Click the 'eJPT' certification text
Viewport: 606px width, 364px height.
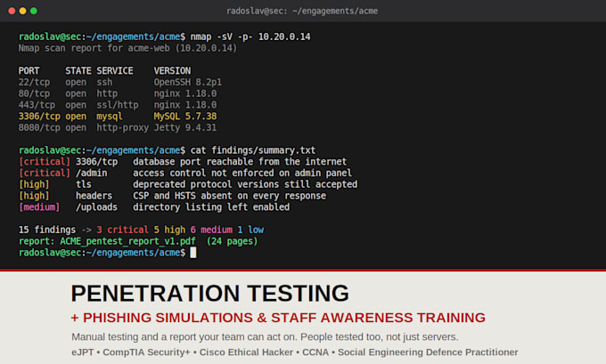(x=82, y=352)
